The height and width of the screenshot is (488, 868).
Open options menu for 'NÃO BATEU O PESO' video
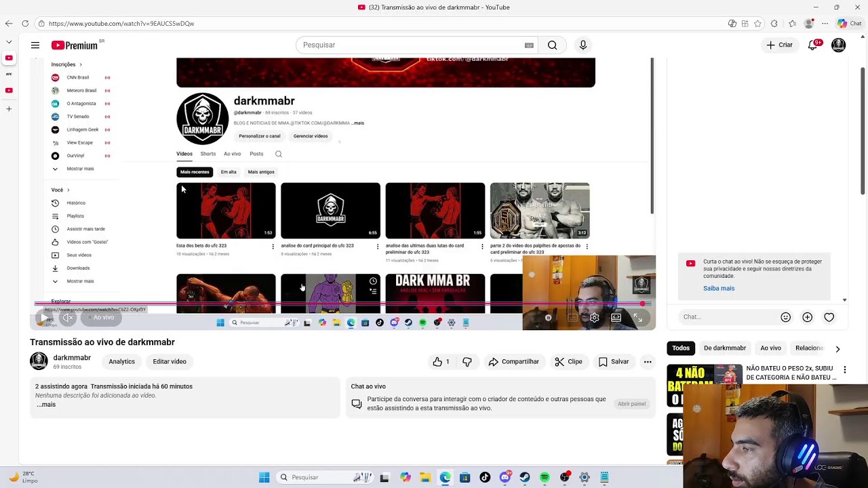coord(844,369)
